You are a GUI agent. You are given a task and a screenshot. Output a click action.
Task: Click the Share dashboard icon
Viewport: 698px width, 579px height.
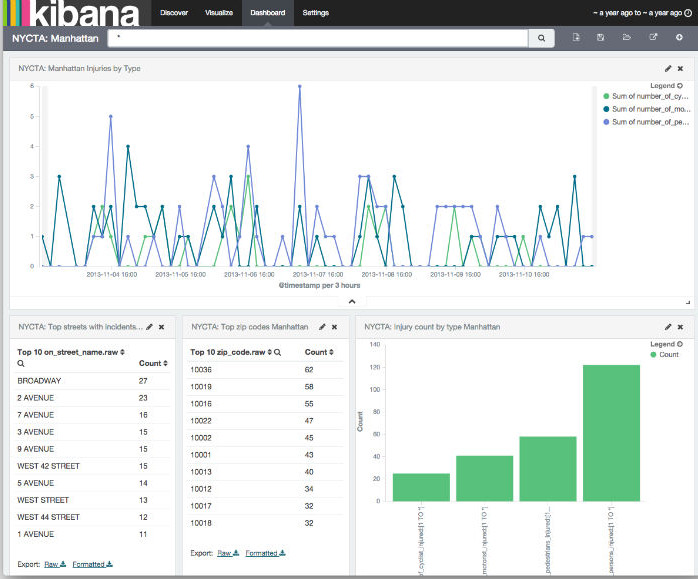(x=653, y=38)
